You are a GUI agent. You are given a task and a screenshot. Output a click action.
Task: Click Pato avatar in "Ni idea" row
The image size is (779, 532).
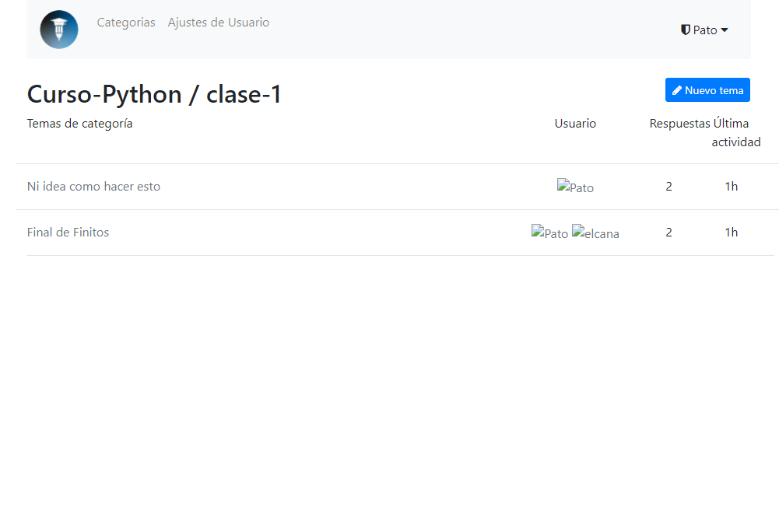click(x=575, y=186)
